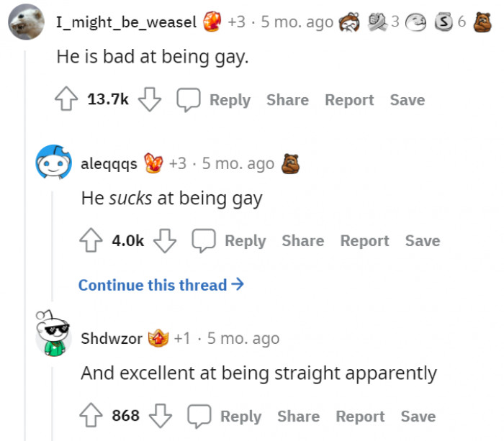Reply to aleqqqs's comment
The height and width of the screenshot is (441, 504).
[x=246, y=241]
